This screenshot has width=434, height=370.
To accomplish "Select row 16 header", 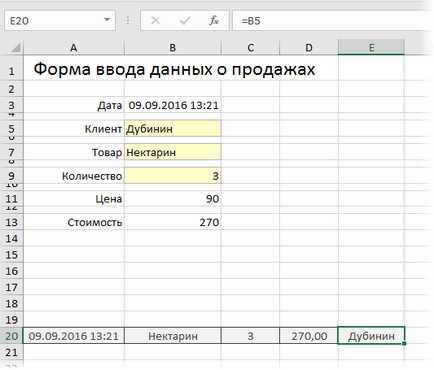I will [12, 271].
